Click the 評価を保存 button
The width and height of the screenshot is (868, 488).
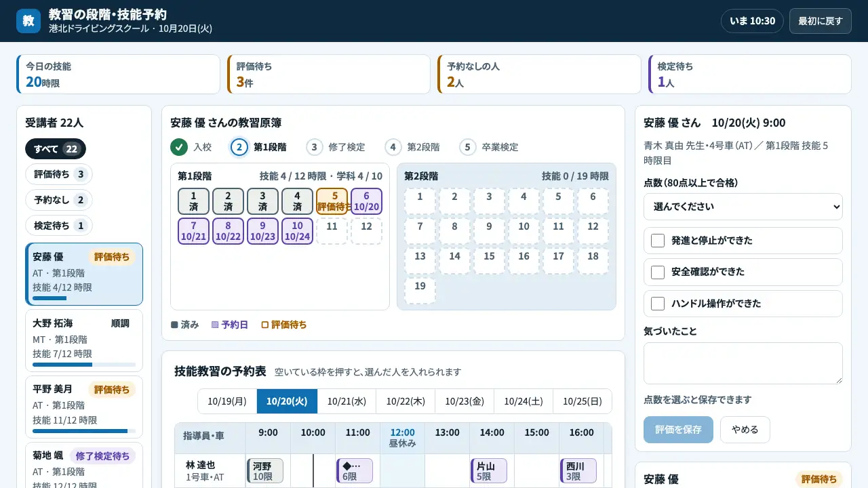678,430
